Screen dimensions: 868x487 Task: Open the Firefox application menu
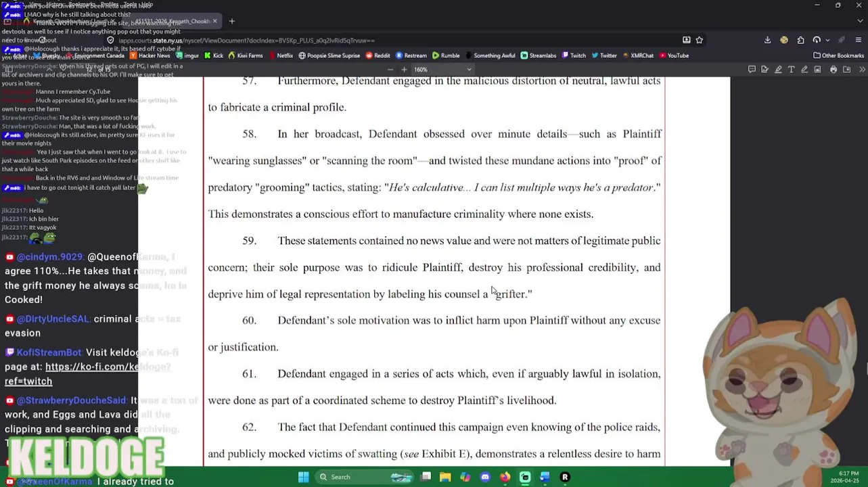click(x=859, y=40)
